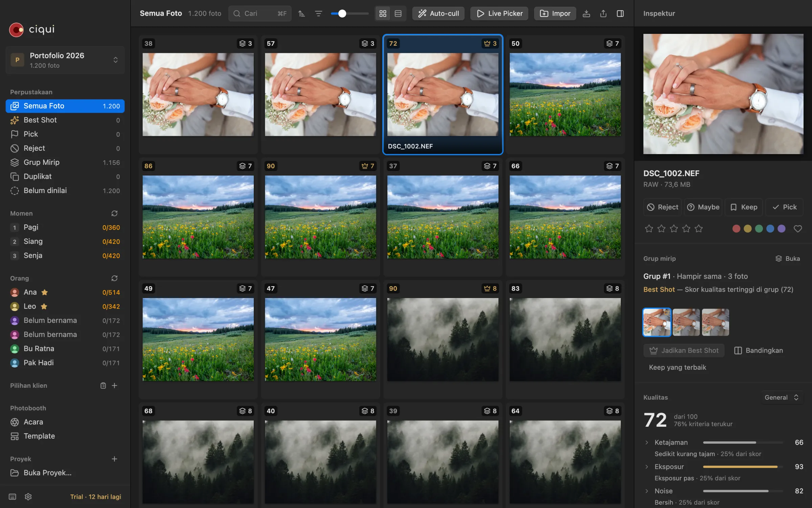Image resolution: width=812 pixels, height=508 pixels.
Task: Click the sort order icon in toolbar
Action: point(301,14)
